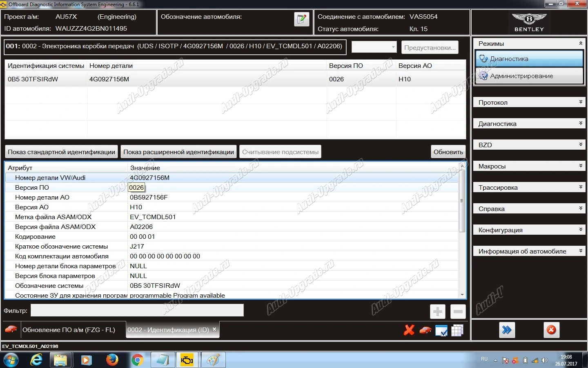This screenshot has height=368, width=588.
Task: Expand the Протокол section
Action: (529, 102)
